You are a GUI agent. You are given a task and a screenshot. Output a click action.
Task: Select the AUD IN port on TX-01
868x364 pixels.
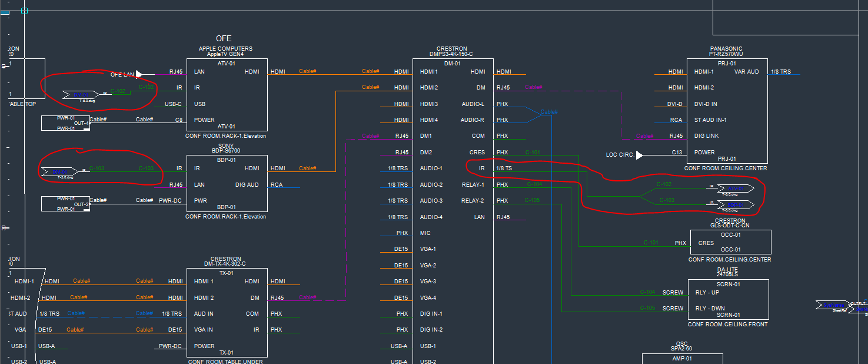pos(204,314)
